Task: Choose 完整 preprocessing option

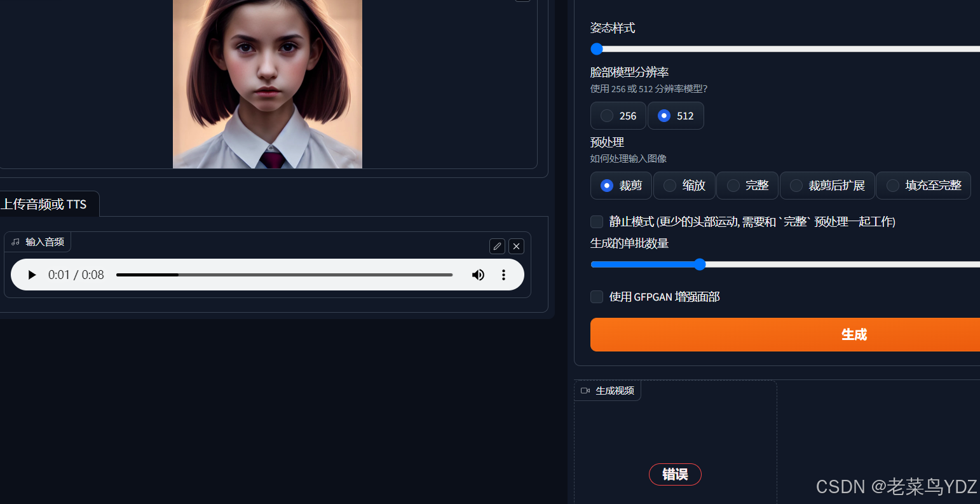Action: pyautogui.click(x=747, y=186)
